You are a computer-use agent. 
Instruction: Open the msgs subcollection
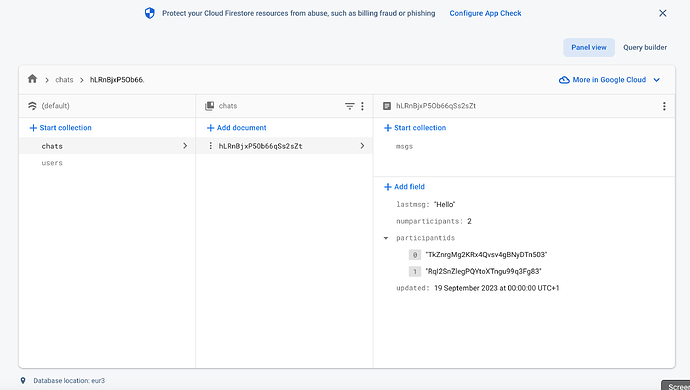(404, 147)
